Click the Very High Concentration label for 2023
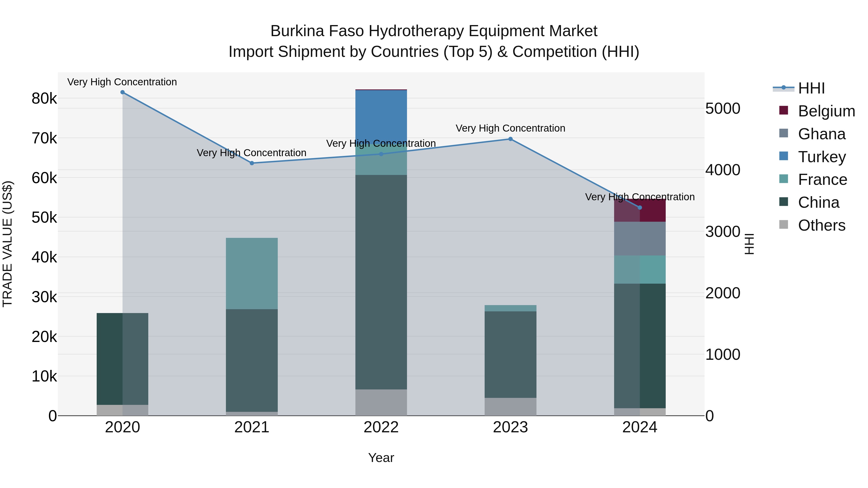The width and height of the screenshot is (868, 488). (510, 128)
